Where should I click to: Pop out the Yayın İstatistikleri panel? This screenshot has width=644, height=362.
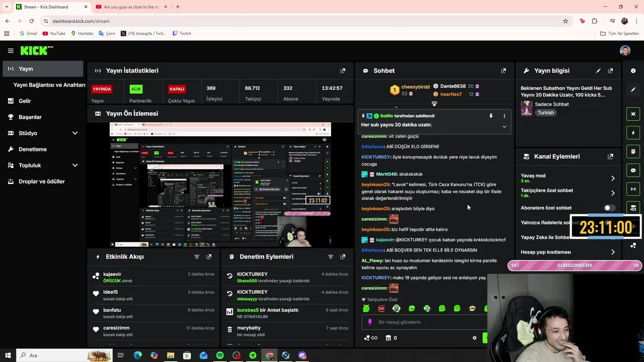point(343,71)
